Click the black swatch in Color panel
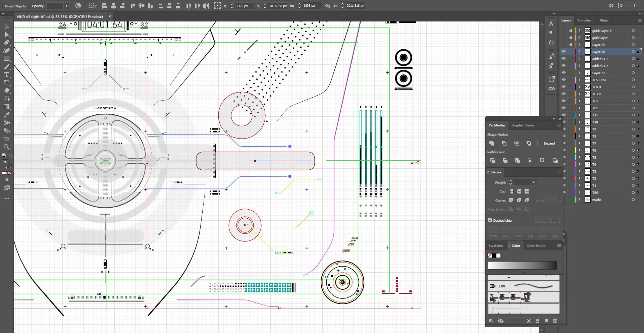644x333 pixels. (494, 256)
